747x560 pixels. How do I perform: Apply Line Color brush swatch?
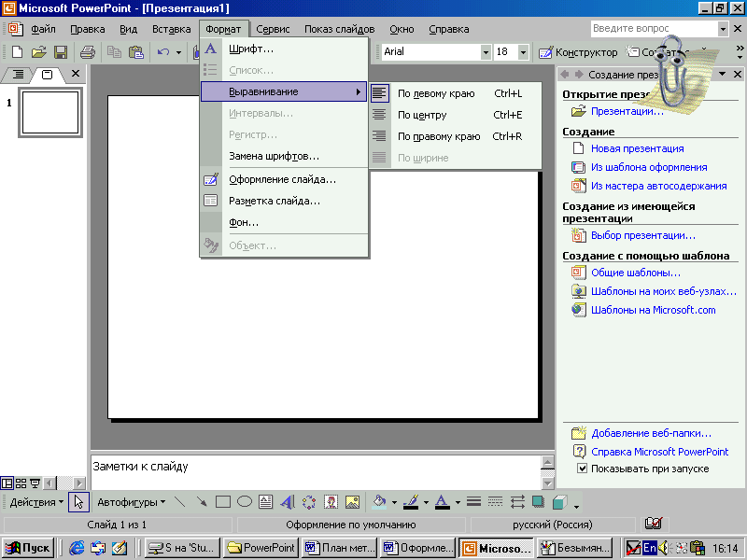pyautogui.click(x=411, y=502)
